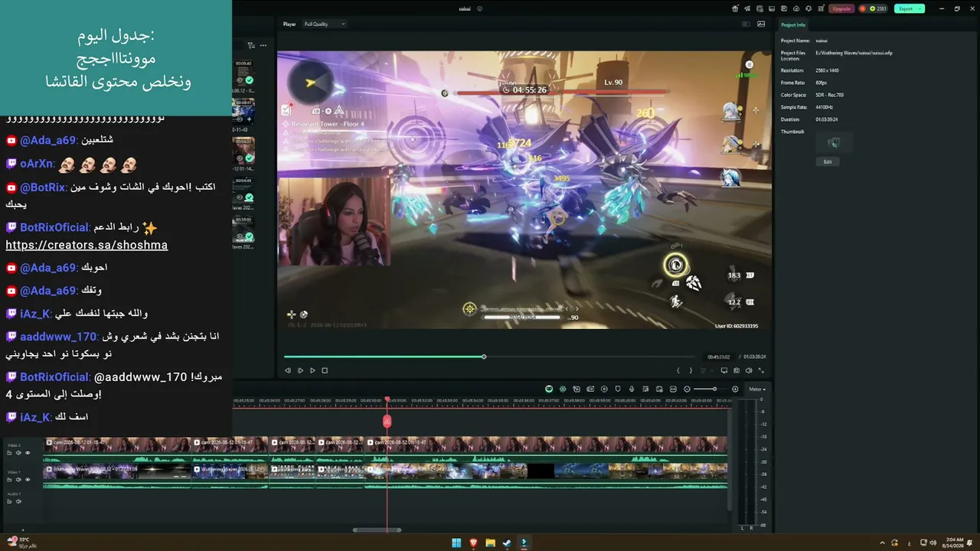Screen dimensions: 980x551
Task: Click the color space value SDR - Rec.709
Action: (830, 95)
